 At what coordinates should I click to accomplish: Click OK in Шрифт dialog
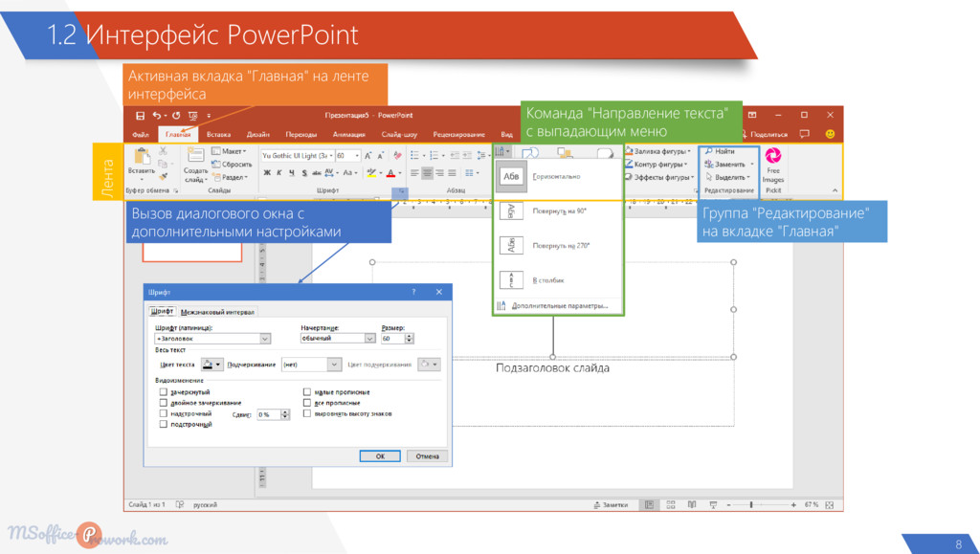click(380, 456)
